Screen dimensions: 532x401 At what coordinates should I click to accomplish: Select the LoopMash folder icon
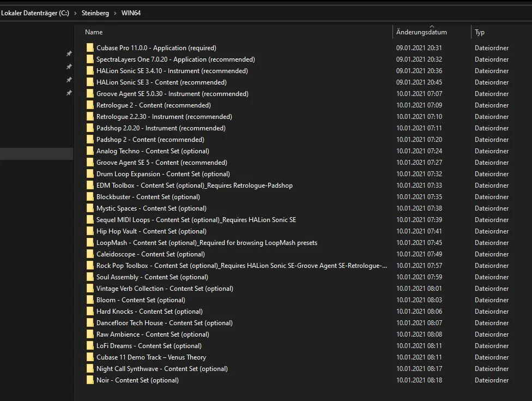[x=90, y=243]
